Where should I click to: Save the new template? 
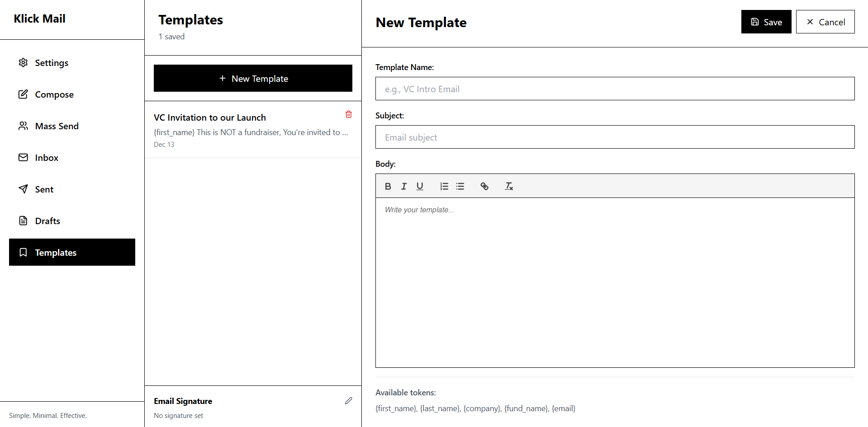coord(766,21)
